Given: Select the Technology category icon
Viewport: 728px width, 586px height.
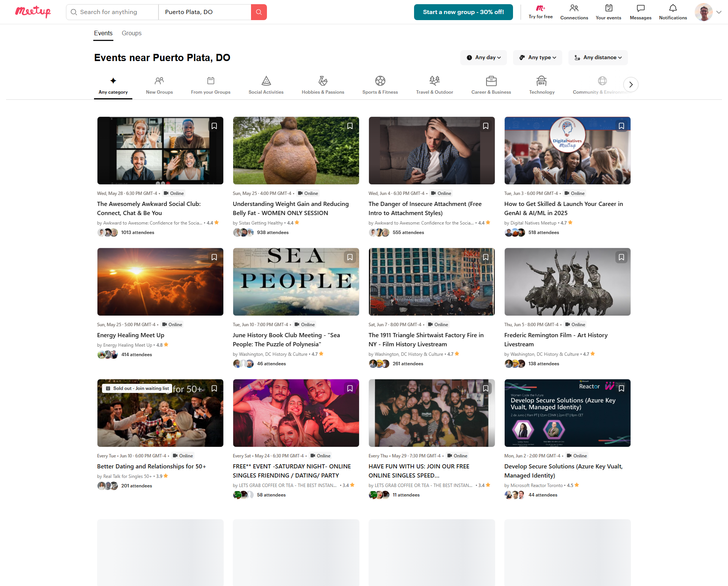Looking at the screenshot, I should coord(541,81).
